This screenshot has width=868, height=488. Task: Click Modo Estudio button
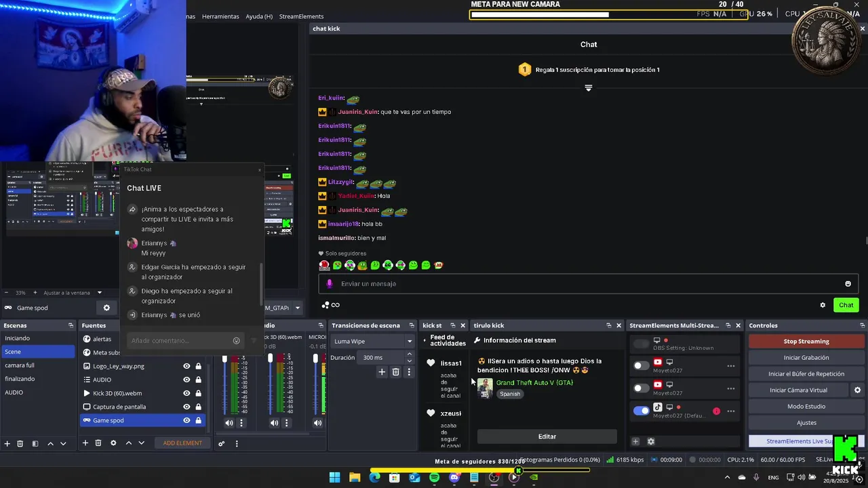[806, 407]
